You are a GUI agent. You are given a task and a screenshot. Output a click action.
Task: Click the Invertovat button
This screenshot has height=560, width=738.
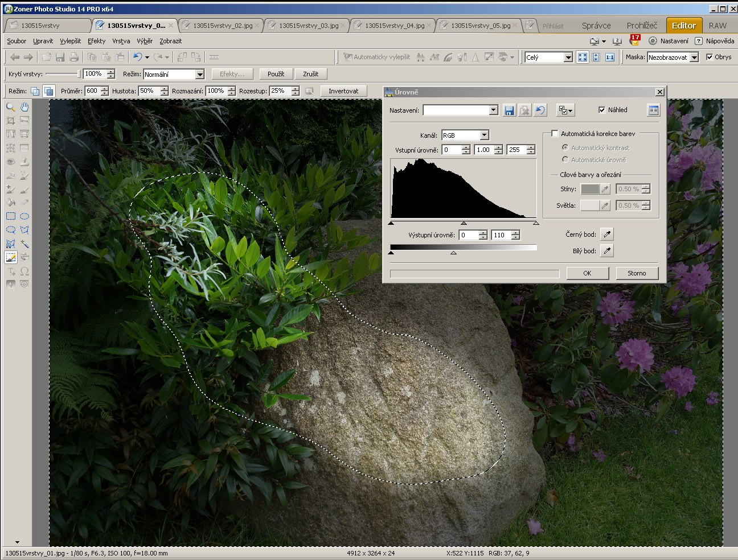(343, 91)
